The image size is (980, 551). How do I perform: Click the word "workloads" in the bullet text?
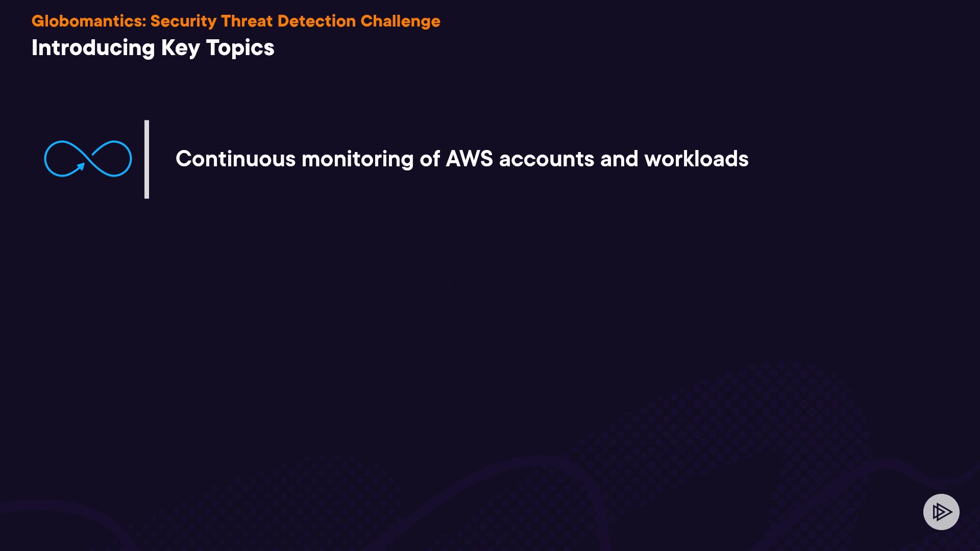[x=696, y=159]
